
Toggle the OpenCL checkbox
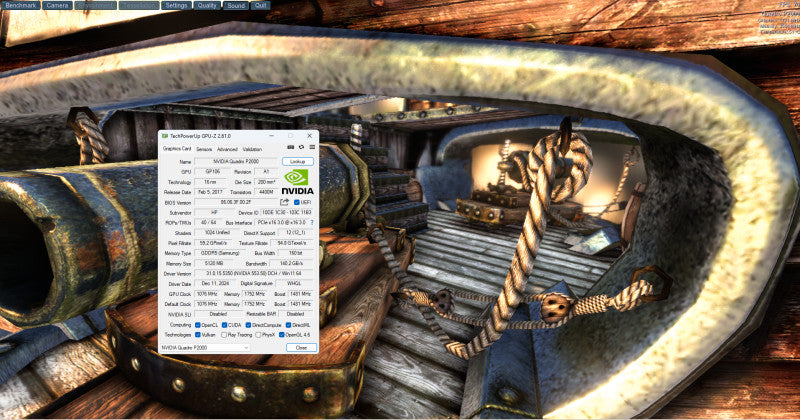[x=197, y=325]
